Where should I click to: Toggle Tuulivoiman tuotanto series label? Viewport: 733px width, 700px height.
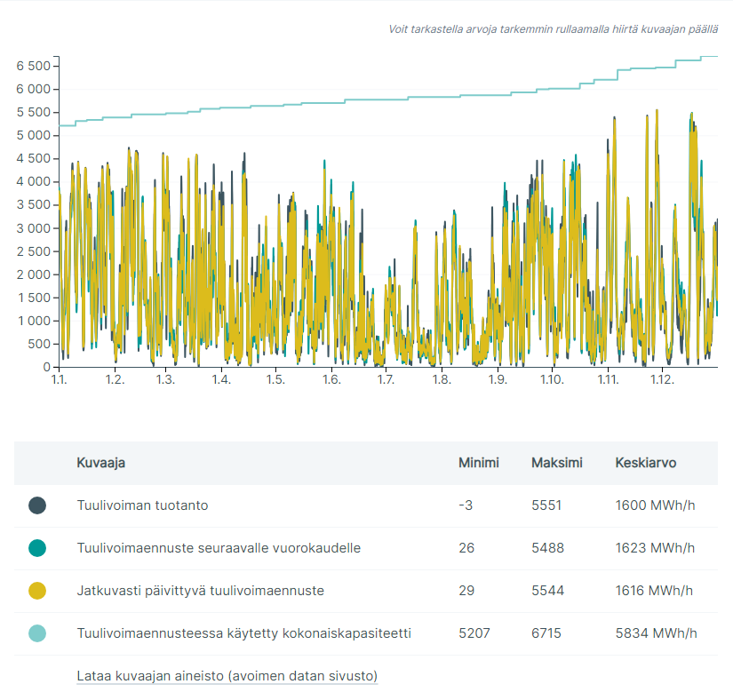tap(142, 505)
